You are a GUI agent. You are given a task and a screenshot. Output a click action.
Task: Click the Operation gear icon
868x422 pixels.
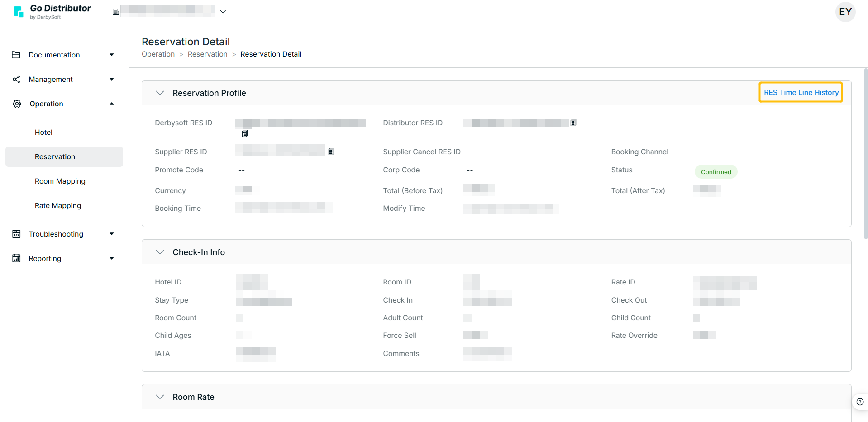[x=17, y=104]
